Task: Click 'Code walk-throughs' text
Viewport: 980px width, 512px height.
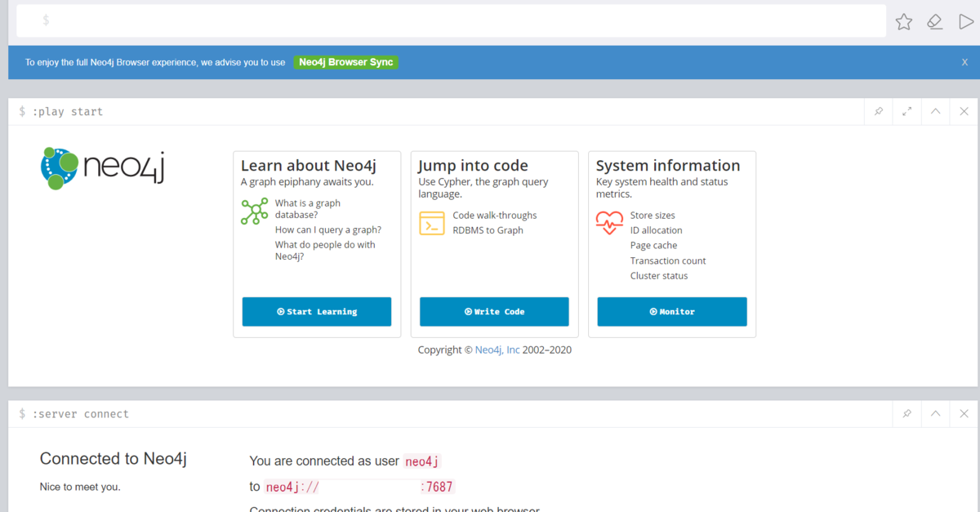Action: point(495,216)
